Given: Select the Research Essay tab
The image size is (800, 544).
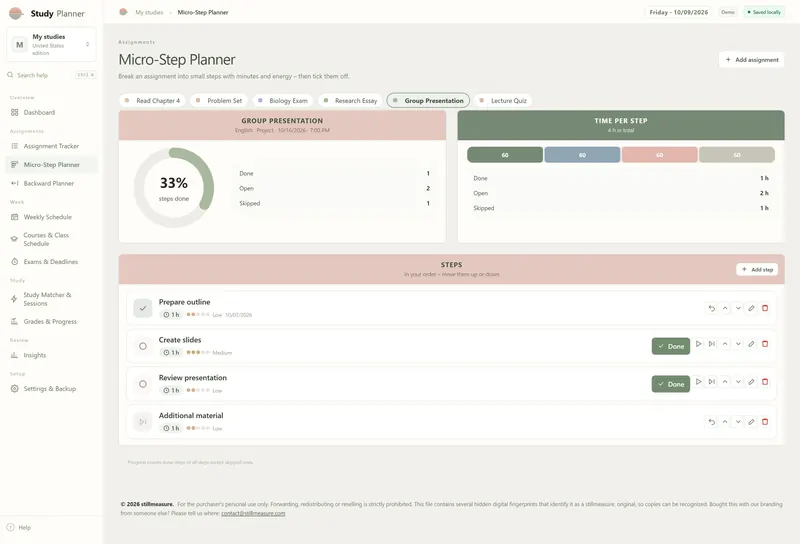Looking at the screenshot, I should coord(351,101).
